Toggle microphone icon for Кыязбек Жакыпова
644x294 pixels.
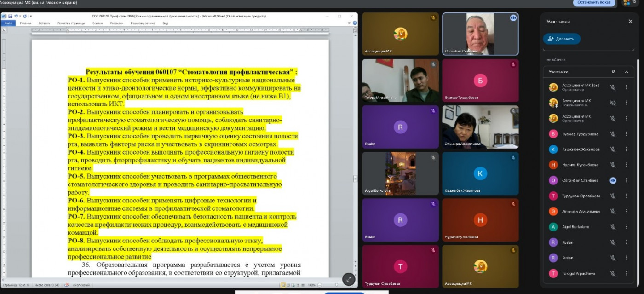612,150
